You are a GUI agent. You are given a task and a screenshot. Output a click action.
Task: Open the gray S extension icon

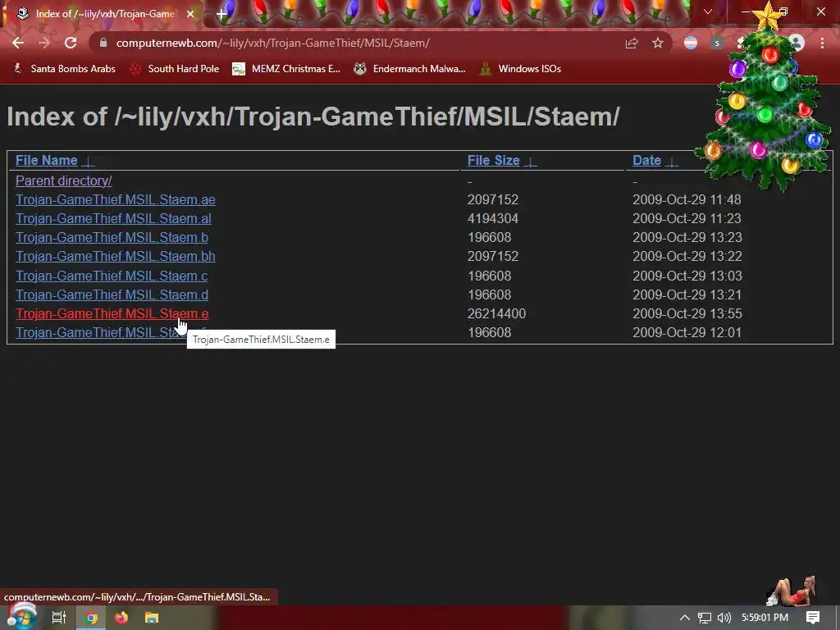tap(717, 43)
